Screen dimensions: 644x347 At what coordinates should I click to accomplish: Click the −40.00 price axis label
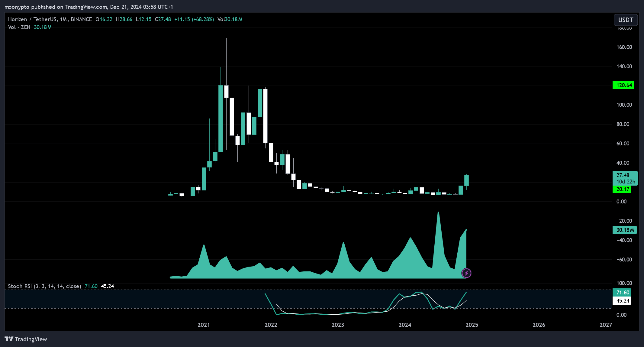pos(624,240)
